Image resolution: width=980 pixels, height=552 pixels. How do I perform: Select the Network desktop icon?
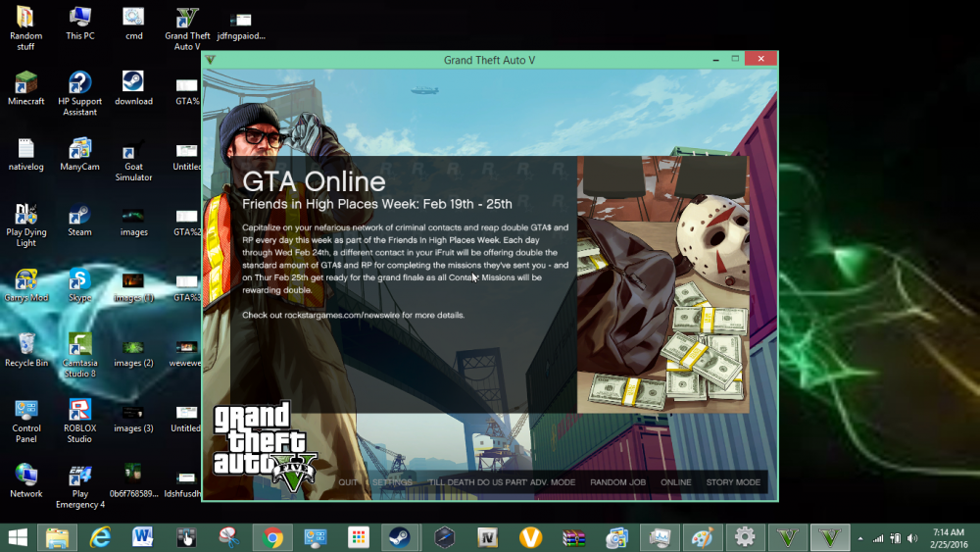25,480
